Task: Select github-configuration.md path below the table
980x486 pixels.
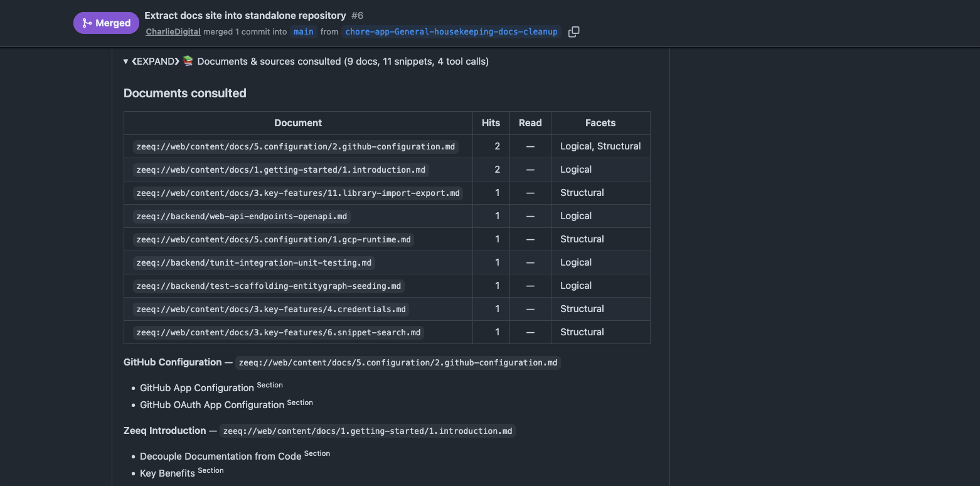Action: tap(398, 363)
